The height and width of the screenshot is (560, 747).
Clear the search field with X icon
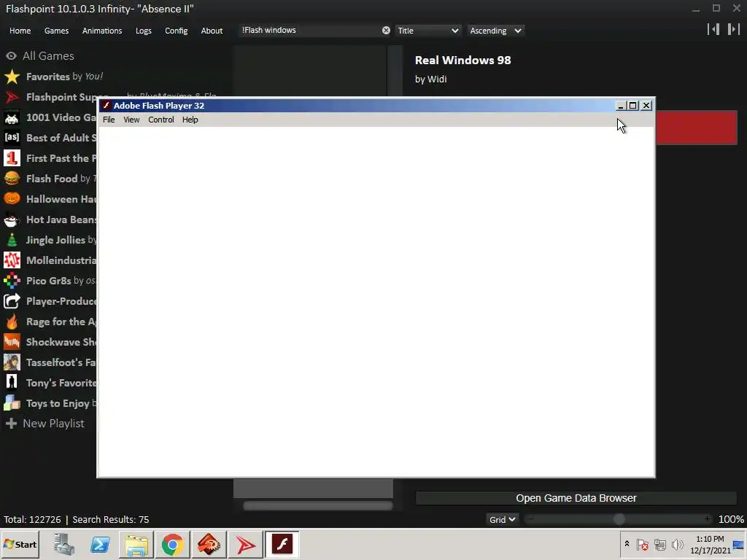(x=386, y=31)
